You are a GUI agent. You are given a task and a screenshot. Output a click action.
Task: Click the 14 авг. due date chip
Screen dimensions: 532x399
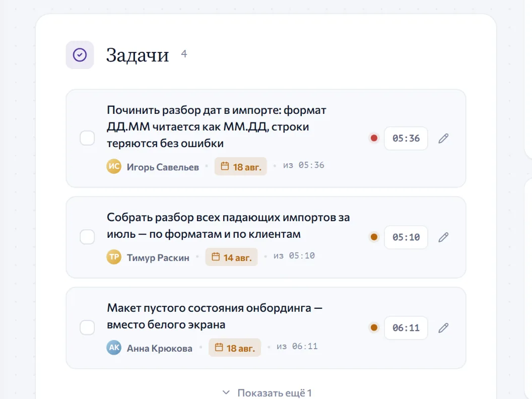pyautogui.click(x=231, y=257)
